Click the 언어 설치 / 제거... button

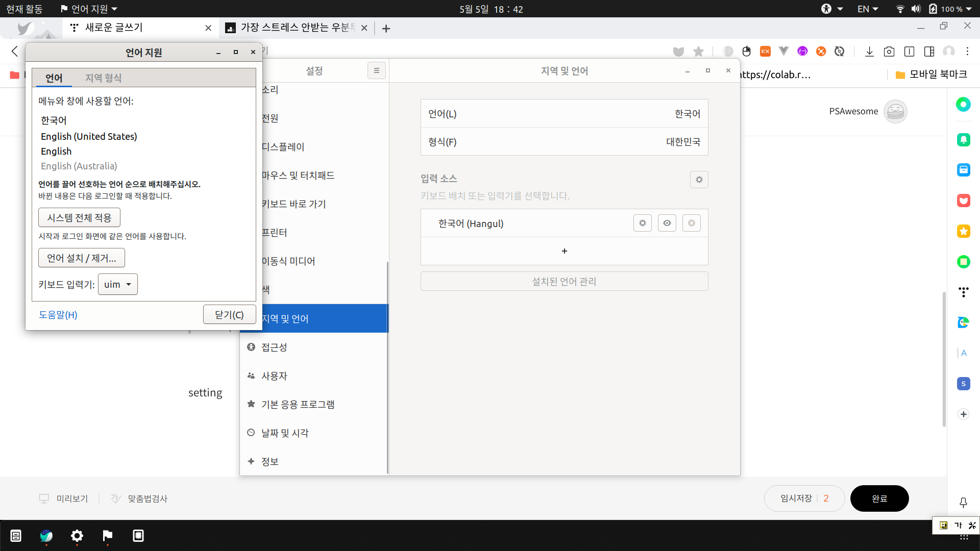[82, 258]
